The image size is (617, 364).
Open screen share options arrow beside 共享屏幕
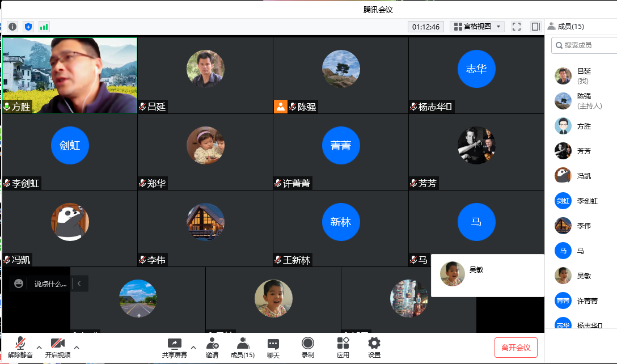(x=193, y=347)
